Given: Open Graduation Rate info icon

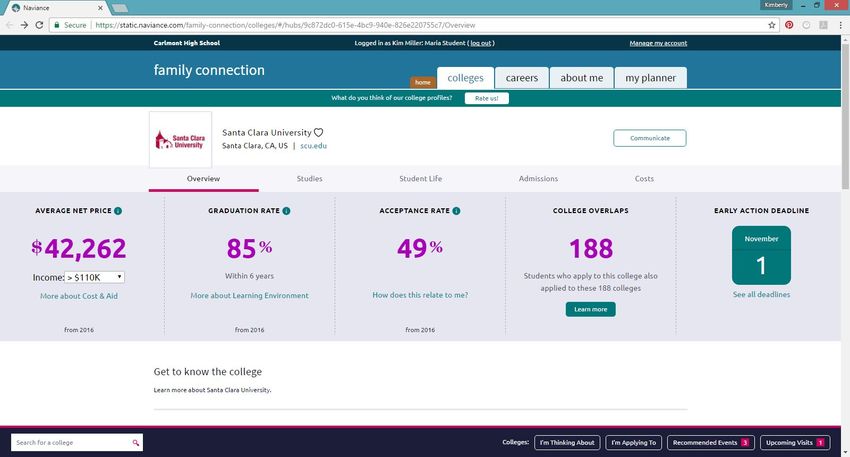Looking at the screenshot, I should click(286, 211).
